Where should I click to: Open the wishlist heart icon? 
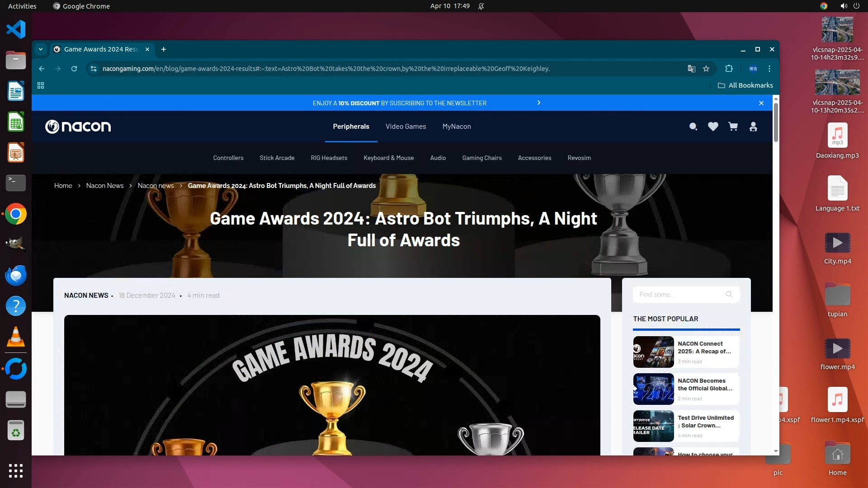coord(713,127)
